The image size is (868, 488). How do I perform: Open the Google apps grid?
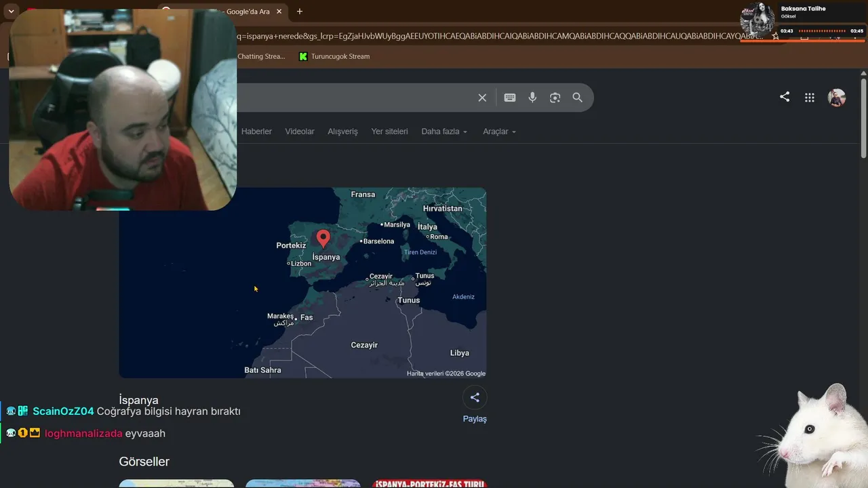coord(809,98)
